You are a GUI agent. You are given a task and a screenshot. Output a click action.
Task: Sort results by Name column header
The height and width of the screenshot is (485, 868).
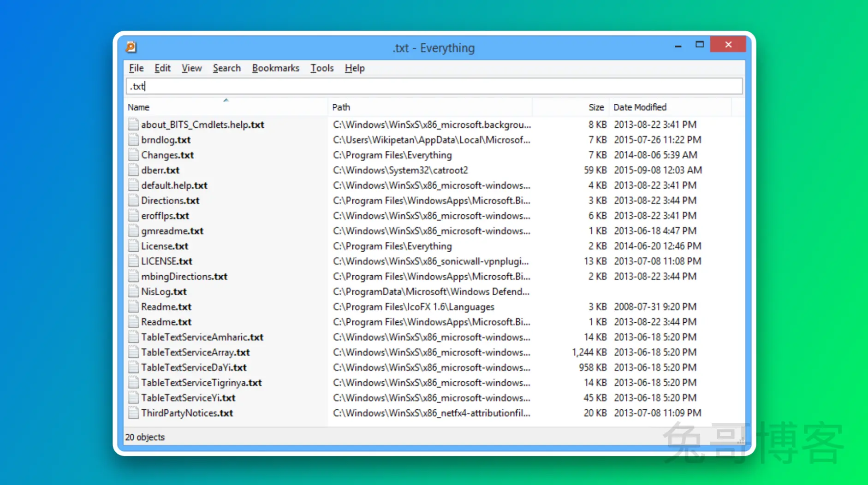226,107
